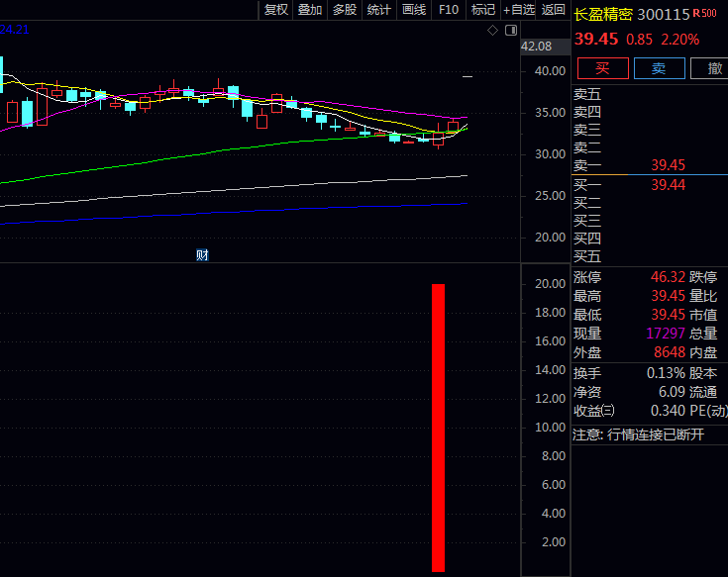Click stock code 300115
The image size is (728, 577).
coord(664,15)
